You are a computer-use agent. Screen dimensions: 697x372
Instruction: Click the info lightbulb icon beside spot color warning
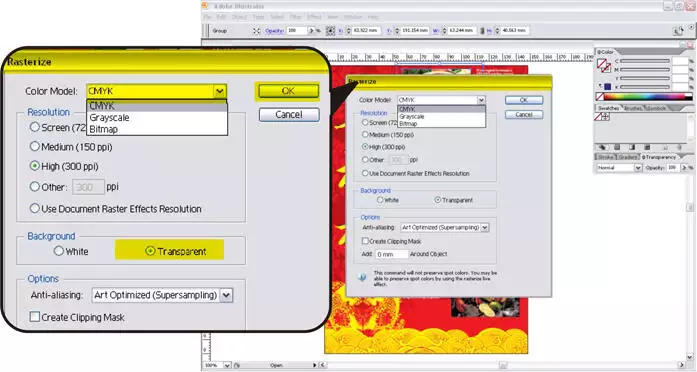362,277
